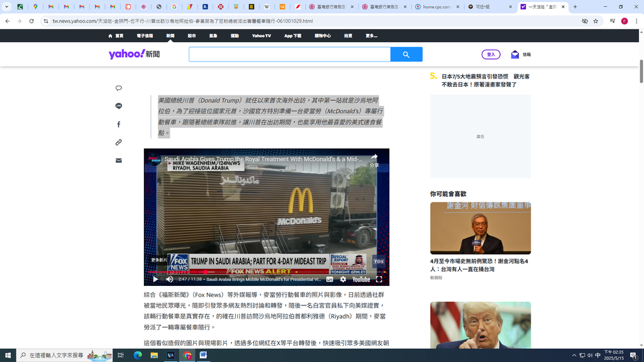Go to Yahoo 新聞 logo homepage
The image size is (644, 362).
pyautogui.click(x=134, y=54)
